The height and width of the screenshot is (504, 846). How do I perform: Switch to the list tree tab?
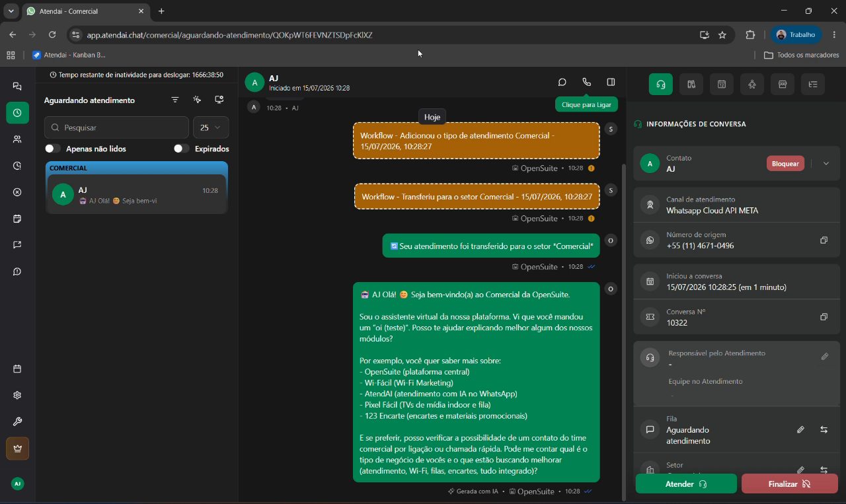[813, 85]
